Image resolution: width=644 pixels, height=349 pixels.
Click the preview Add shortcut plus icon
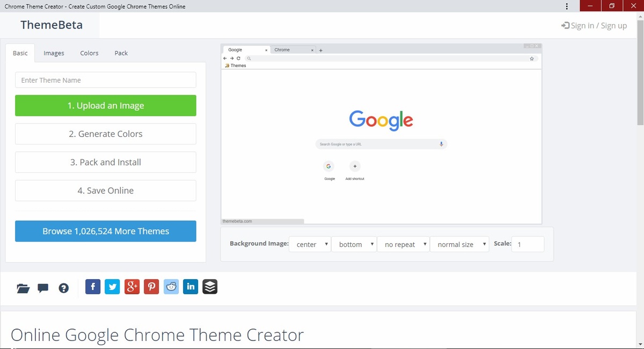(355, 166)
